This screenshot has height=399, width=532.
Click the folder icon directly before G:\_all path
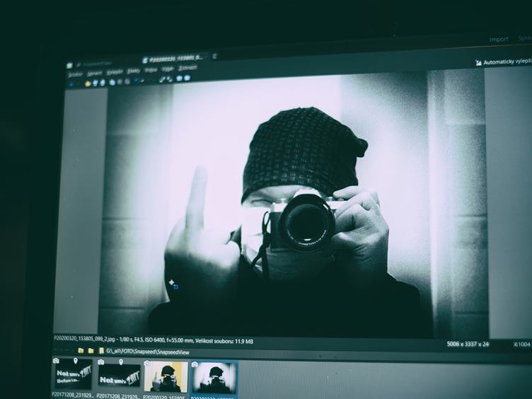point(101,351)
